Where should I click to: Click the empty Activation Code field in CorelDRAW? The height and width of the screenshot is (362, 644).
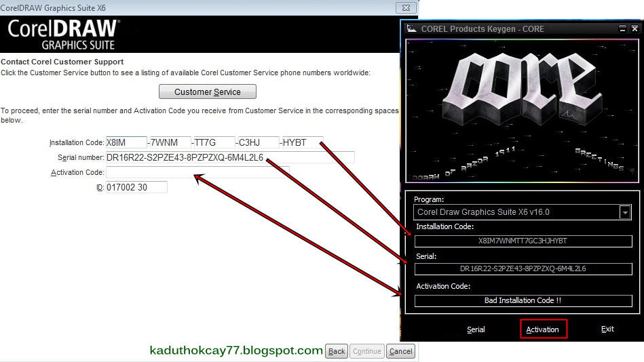point(197,172)
